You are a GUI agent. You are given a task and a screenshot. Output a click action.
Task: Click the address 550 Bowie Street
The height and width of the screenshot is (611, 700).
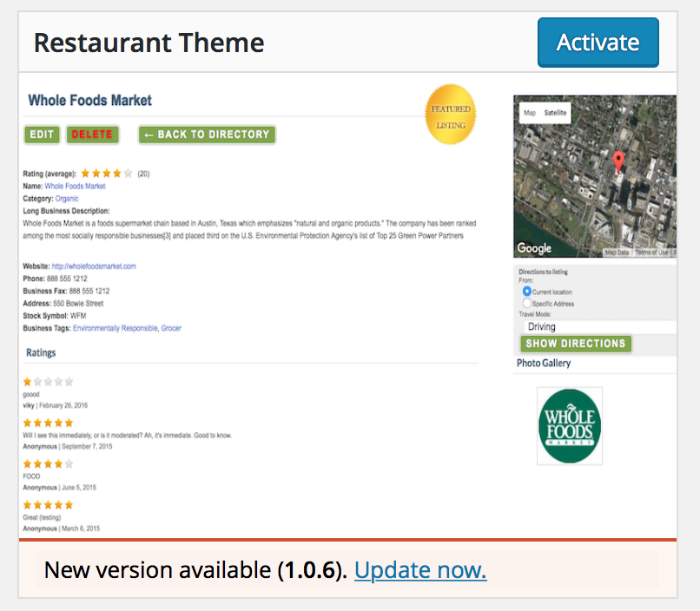coord(78,304)
